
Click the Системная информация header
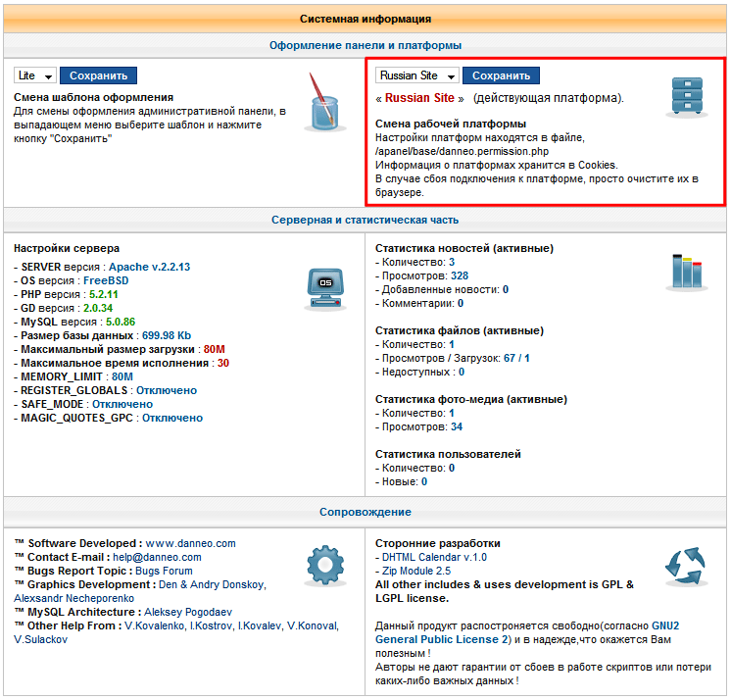(365, 19)
